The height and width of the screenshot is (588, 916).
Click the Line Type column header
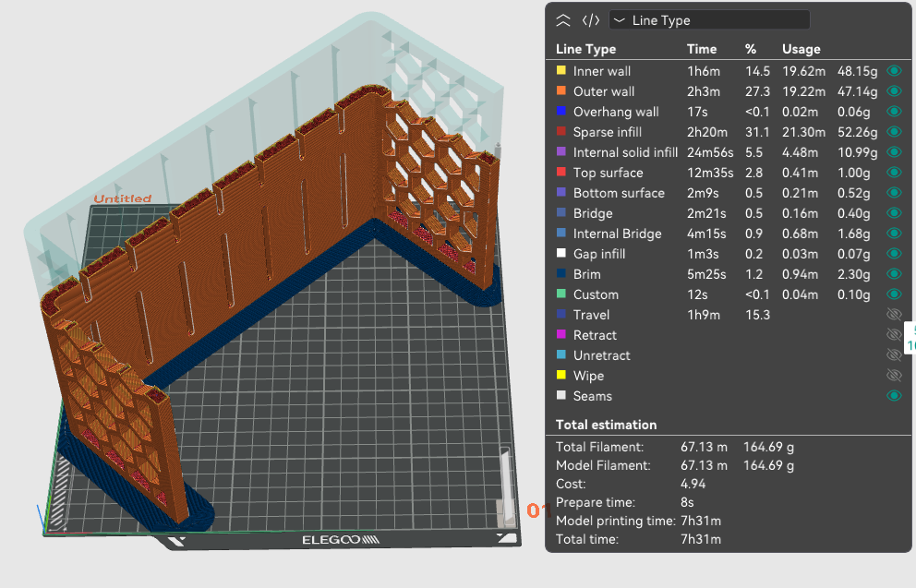(x=585, y=49)
